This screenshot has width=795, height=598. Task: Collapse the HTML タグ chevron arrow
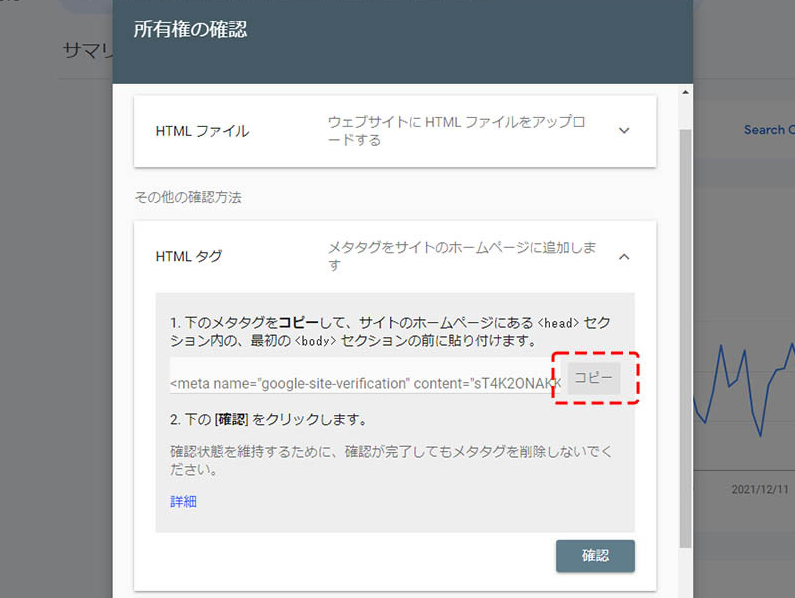pyautogui.click(x=624, y=257)
